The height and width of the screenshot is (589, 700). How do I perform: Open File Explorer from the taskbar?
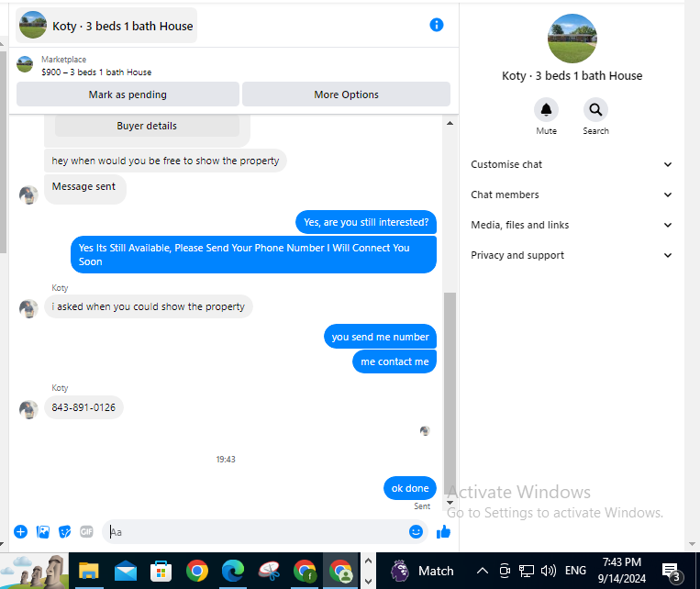tap(88, 571)
